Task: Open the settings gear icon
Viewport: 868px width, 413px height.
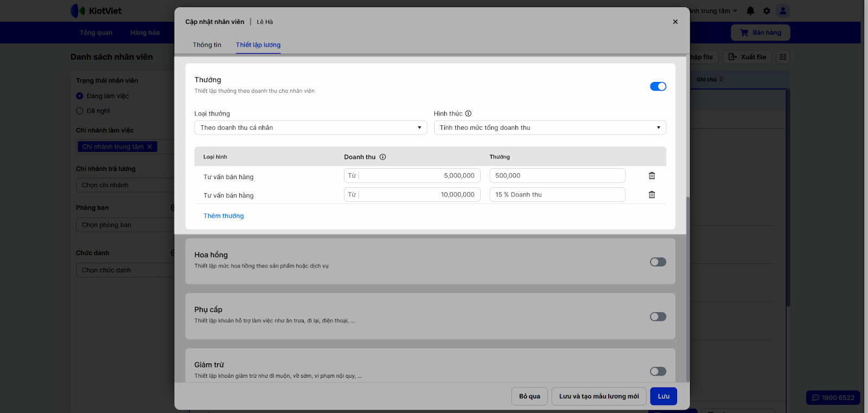Action: point(767,11)
